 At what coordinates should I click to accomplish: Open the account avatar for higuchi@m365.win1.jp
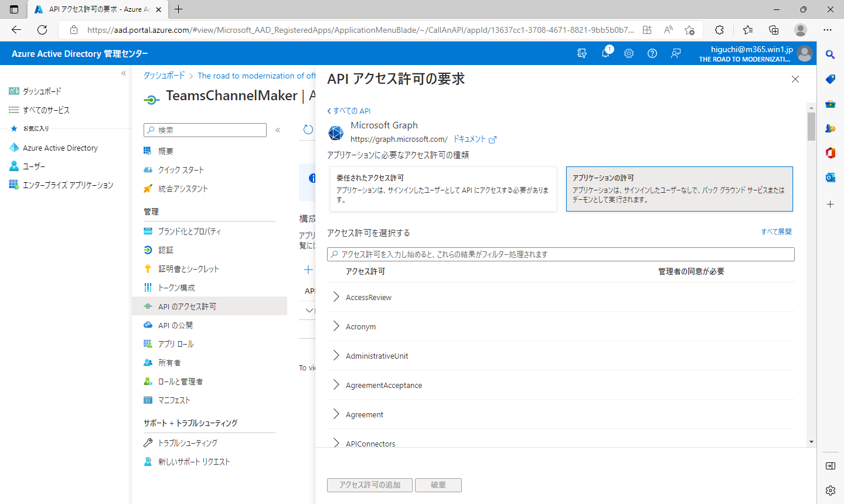805,53
